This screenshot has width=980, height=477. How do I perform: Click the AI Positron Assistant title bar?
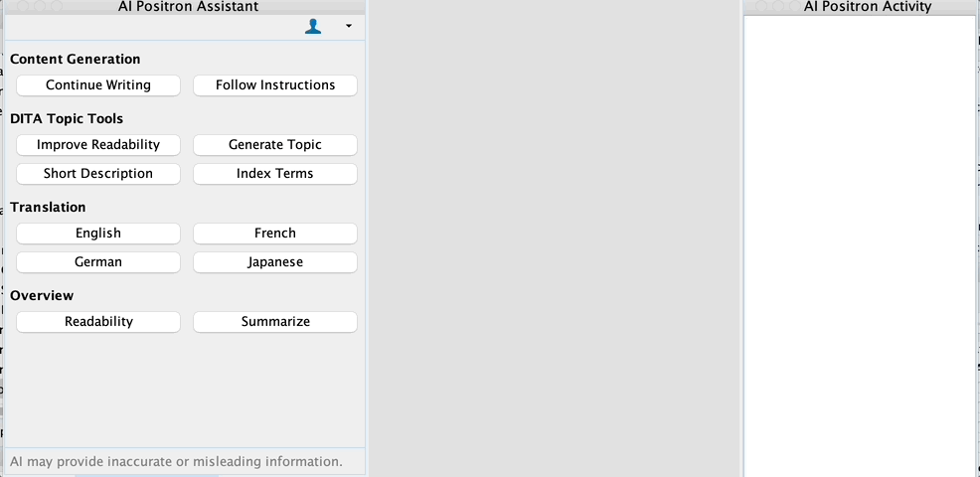[x=188, y=7]
